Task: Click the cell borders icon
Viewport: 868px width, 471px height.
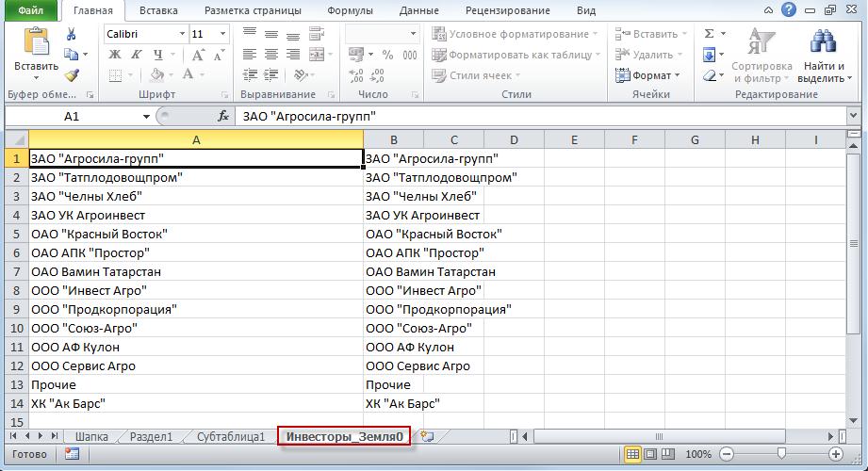Action: click(115, 75)
